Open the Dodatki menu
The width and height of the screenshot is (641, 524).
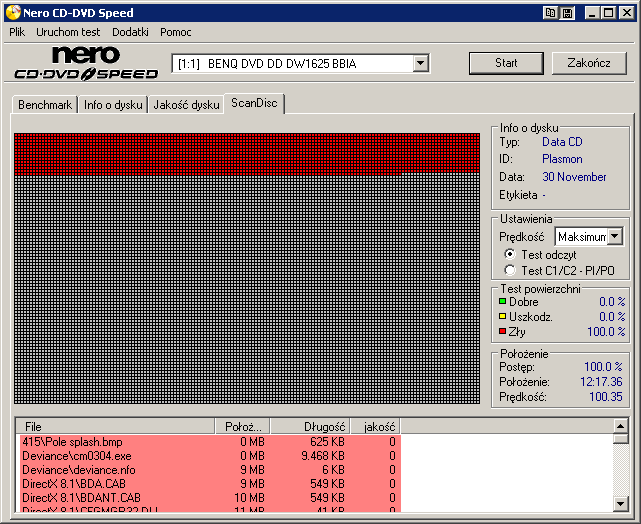[130, 32]
